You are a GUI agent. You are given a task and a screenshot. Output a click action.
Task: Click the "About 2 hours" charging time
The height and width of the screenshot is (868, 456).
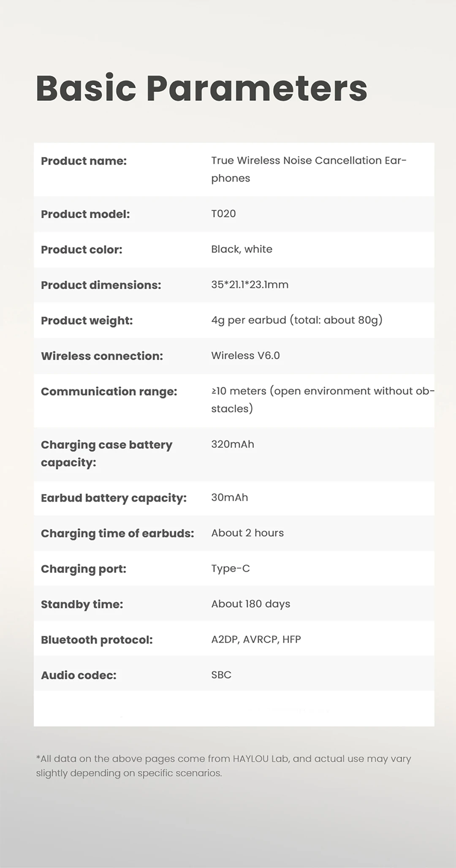(247, 533)
